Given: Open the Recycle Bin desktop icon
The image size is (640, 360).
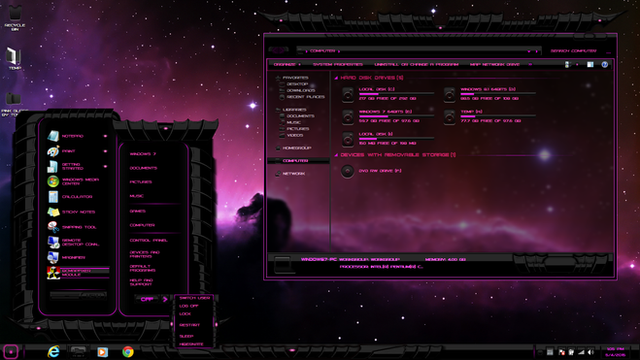Looking at the screenshot, I should (15, 18).
